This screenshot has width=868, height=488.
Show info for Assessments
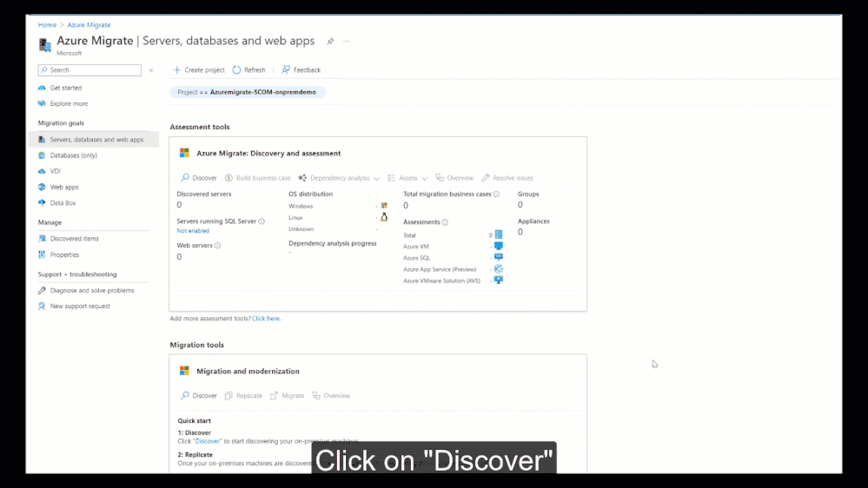[445, 222]
